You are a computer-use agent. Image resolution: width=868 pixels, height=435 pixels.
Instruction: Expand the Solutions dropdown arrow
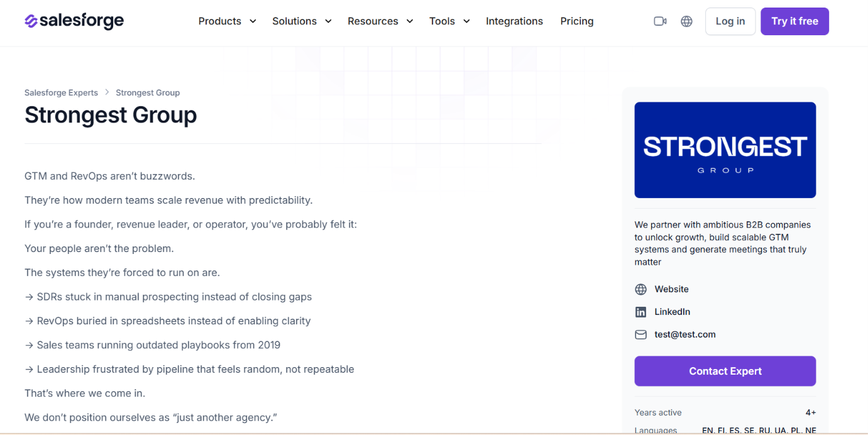coord(328,21)
